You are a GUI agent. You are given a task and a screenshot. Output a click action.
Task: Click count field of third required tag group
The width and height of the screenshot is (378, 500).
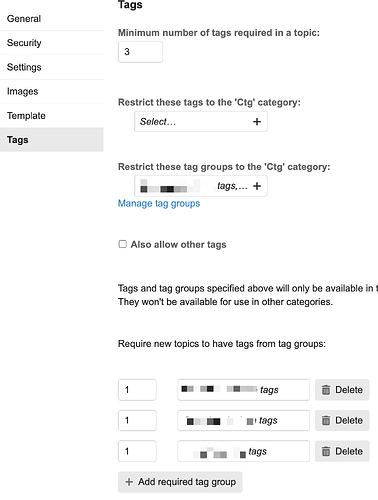[x=137, y=451]
